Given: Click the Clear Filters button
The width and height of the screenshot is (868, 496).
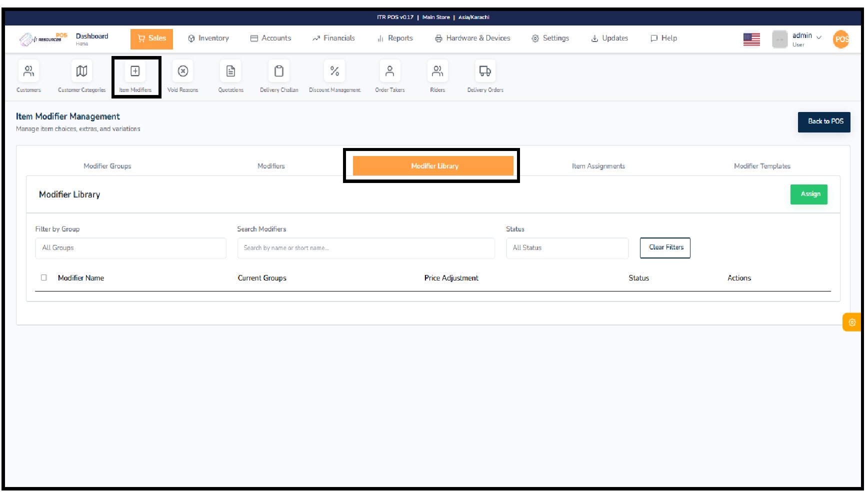Looking at the screenshot, I should tap(665, 248).
